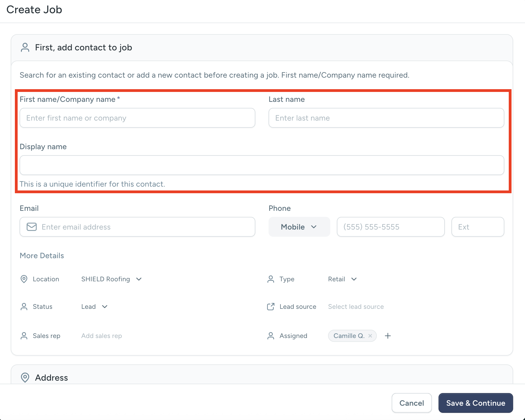Click the Address section pin icon
Viewport: 525px width, 420px height.
pos(25,377)
